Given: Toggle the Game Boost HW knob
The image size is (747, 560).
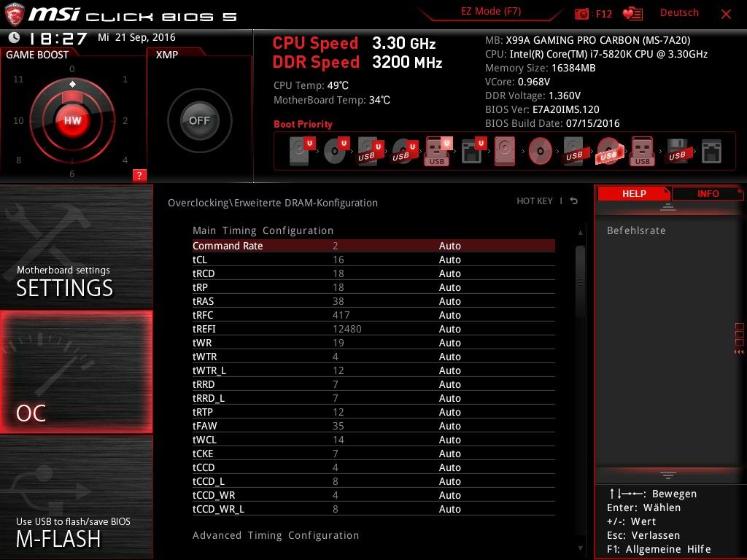Looking at the screenshot, I should [x=72, y=120].
